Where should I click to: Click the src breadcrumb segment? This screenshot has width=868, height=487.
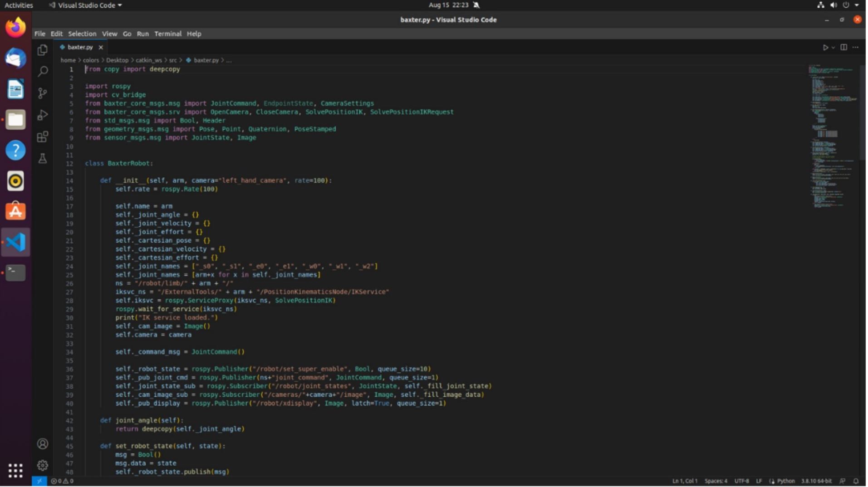click(x=173, y=60)
